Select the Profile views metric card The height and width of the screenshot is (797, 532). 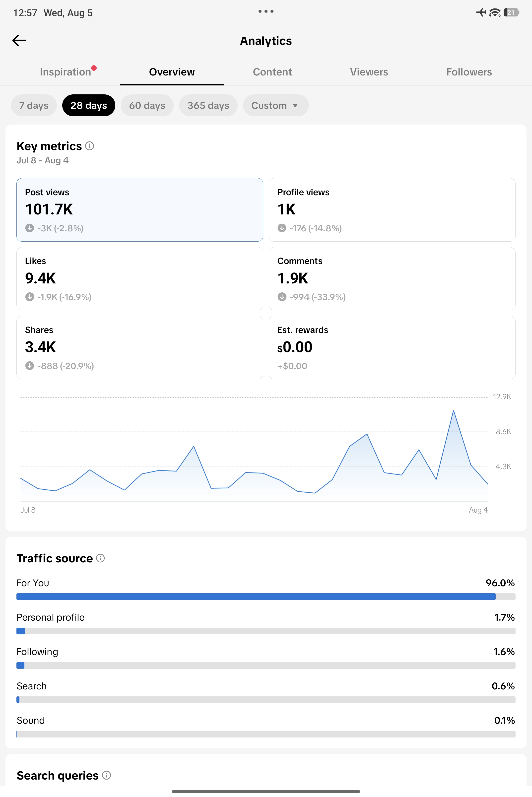pos(392,210)
